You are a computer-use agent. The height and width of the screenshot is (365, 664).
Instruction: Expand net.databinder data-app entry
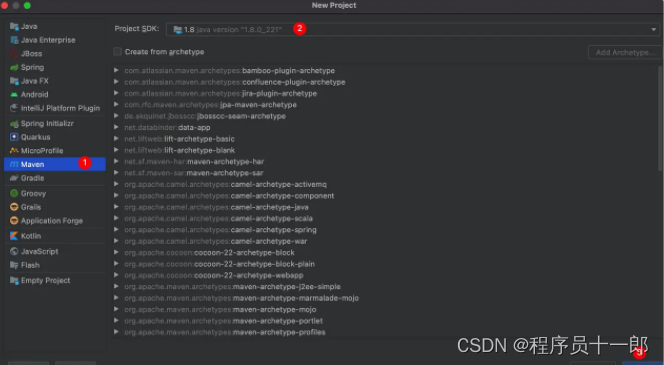pyautogui.click(x=116, y=127)
